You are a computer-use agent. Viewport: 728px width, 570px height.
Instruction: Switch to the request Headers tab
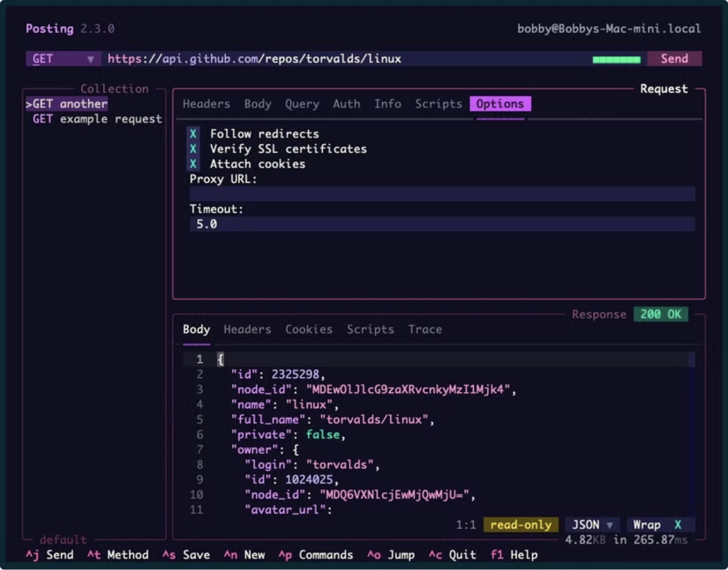click(206, 104)
